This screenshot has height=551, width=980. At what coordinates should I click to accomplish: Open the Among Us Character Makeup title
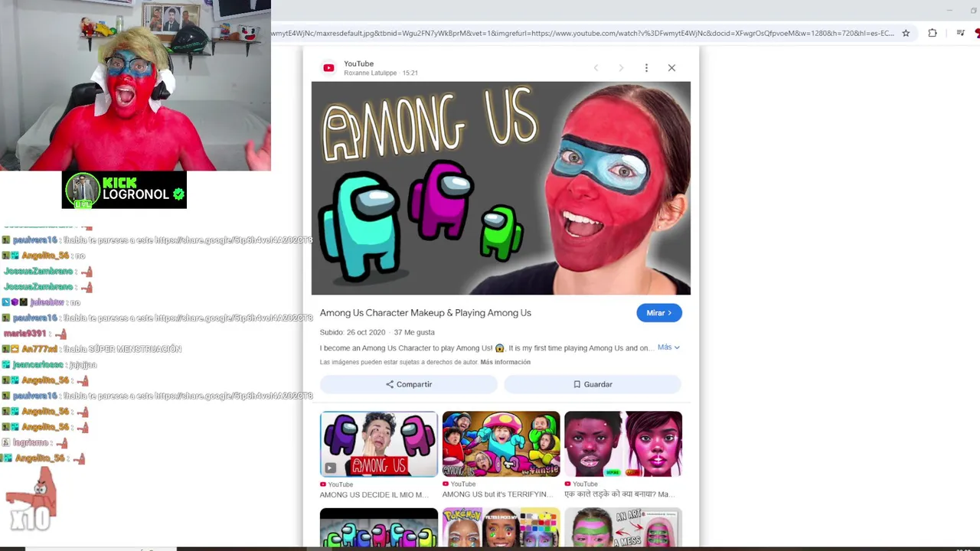pos(426,313)
